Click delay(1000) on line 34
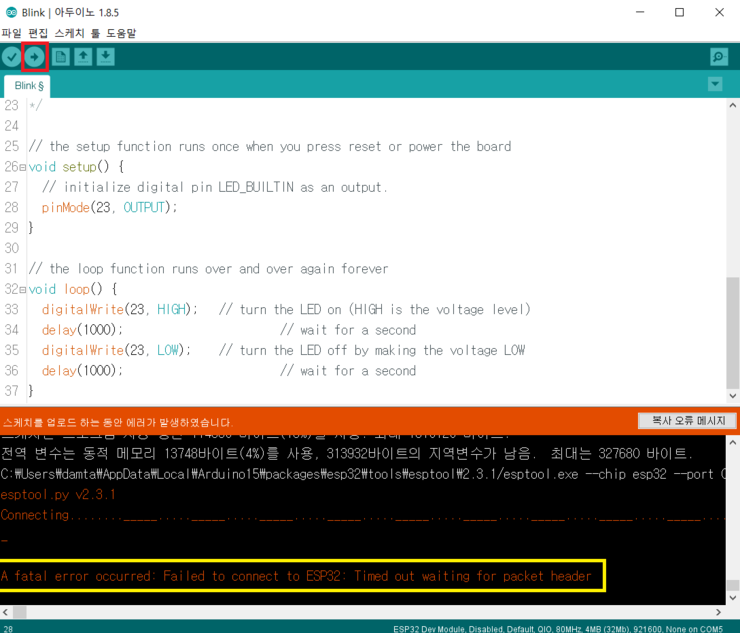740x633 pixels. pos(82,330)
